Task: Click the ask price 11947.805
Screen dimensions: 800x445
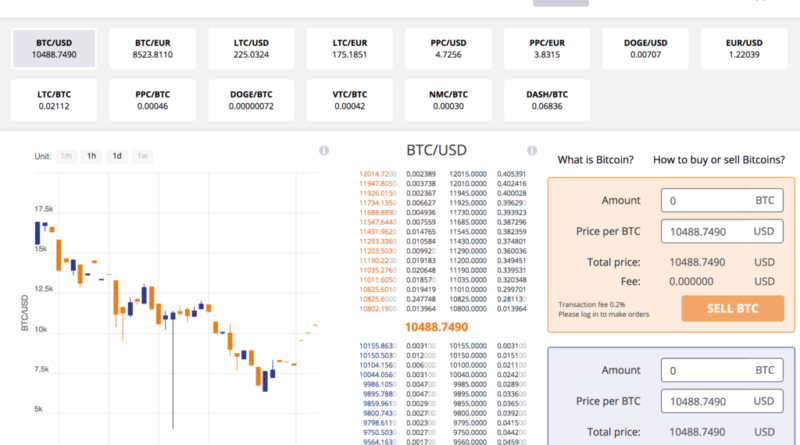Action: [x=378, y=184]
